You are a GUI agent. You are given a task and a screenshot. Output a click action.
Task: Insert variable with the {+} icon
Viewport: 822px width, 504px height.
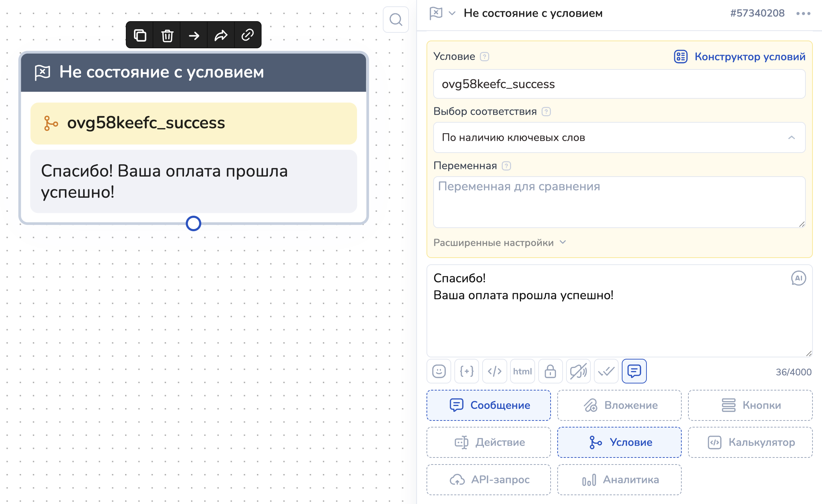tap(466, 371)
